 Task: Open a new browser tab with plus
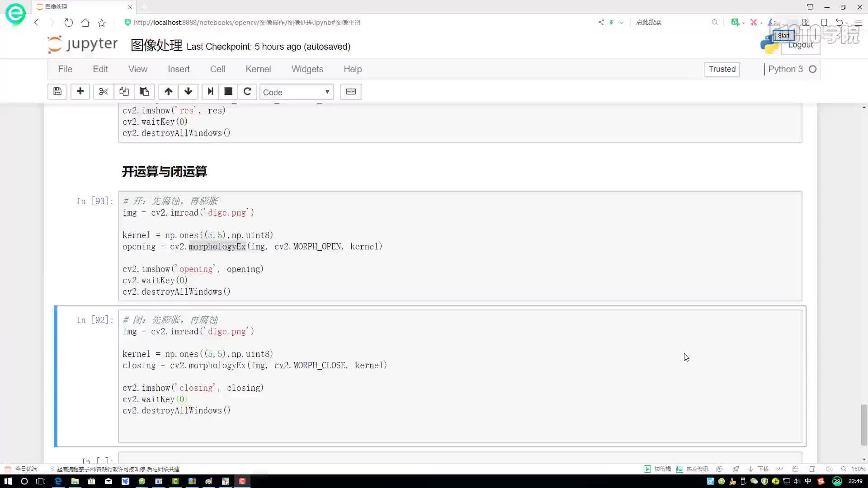coord(144,7)
